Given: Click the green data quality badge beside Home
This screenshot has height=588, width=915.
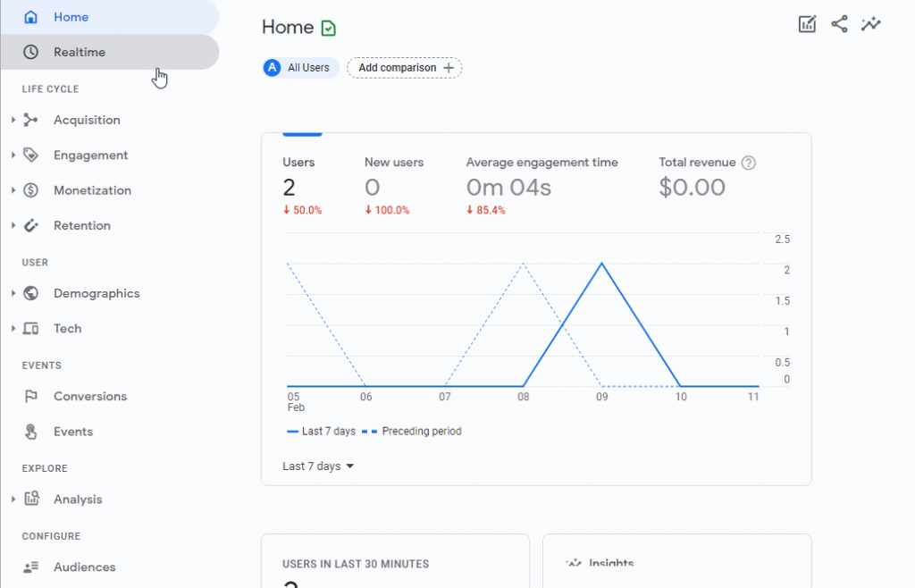Looking at the screenshot, I should pyautogui.click(x=328, y=28).
